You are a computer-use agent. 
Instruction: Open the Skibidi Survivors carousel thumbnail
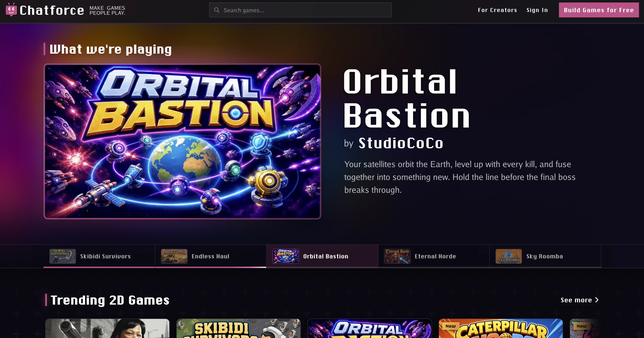62,256
